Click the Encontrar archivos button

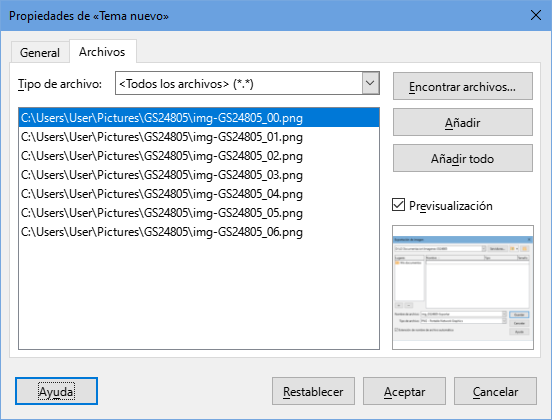tap(463, 86)
